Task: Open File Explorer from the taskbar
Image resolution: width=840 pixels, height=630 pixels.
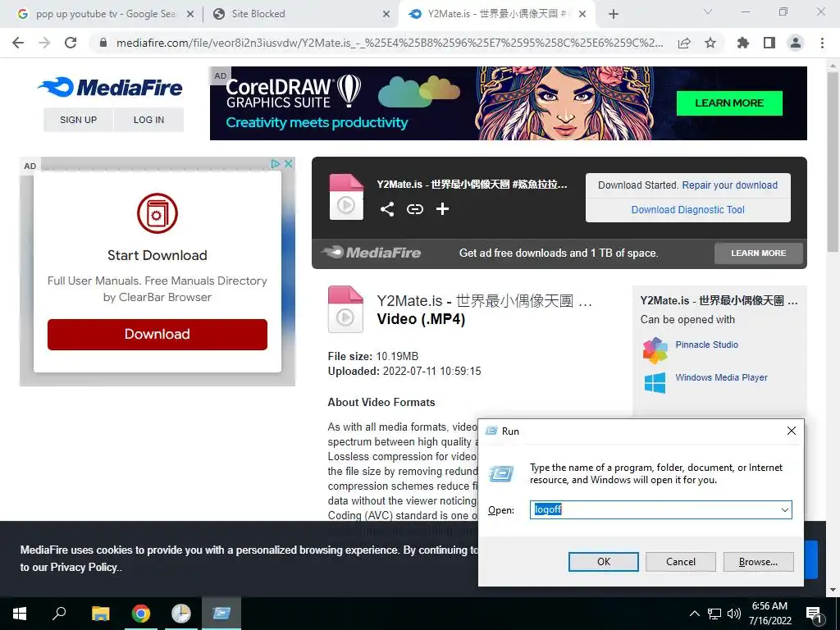Action: [100, 614]
